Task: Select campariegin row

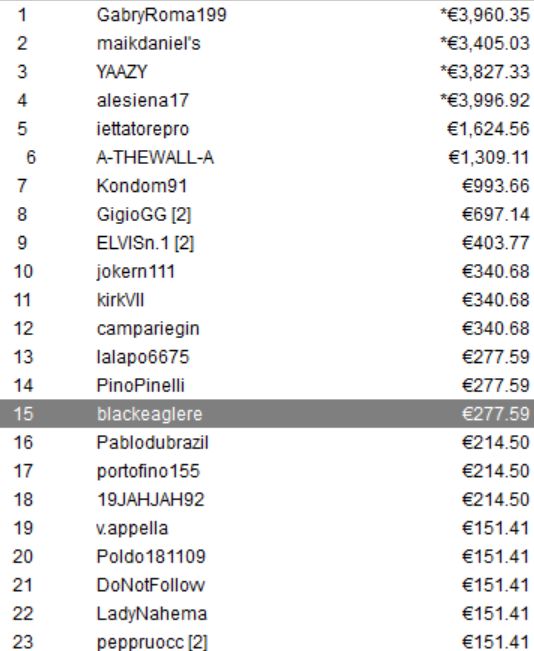Action: pyautogui.click(x=267, y=328)
